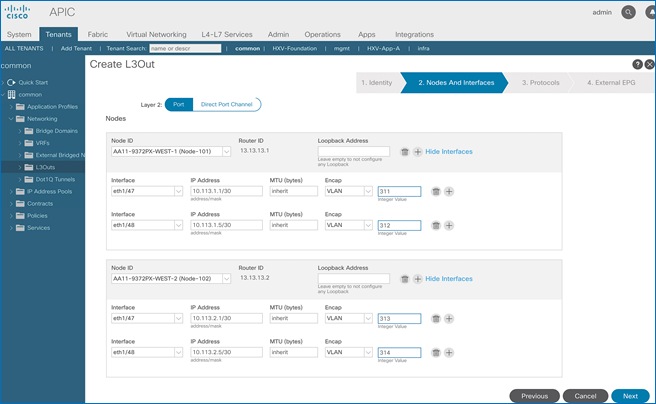656x404 pixels.
Task: Click the VLAN 313 integer value field
Action: pos(399,319)
